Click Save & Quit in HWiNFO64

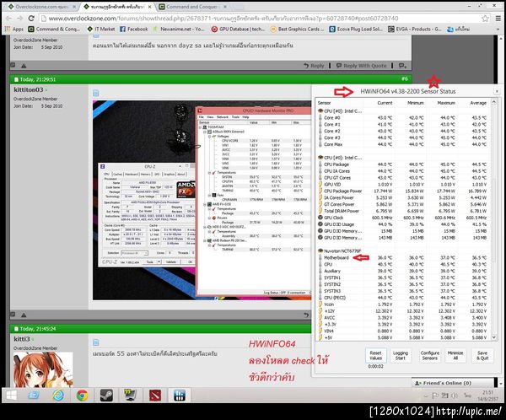pos(482,355)
